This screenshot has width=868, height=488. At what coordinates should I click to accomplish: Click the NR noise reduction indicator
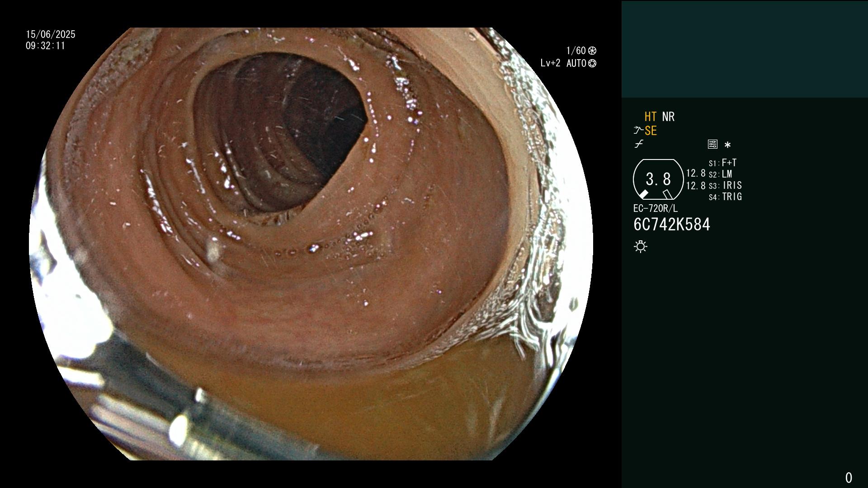[668, 117]
